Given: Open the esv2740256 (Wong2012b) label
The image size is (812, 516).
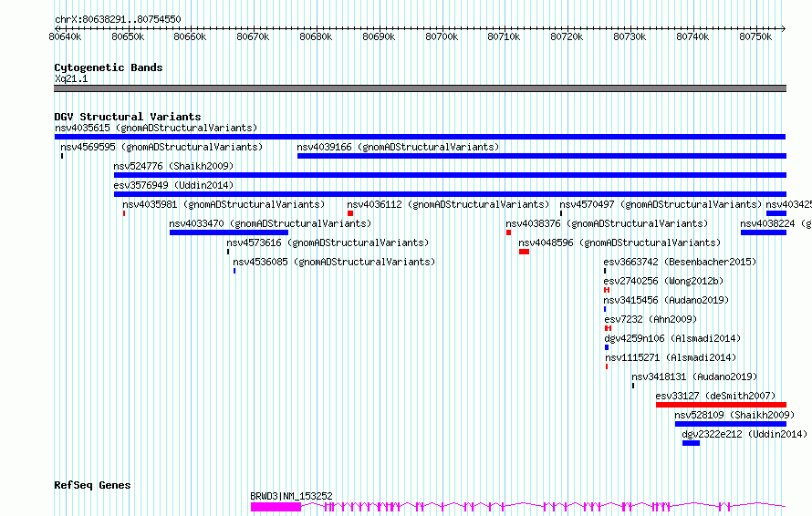Looking at the screenshot, I should (x=663, y=281).
